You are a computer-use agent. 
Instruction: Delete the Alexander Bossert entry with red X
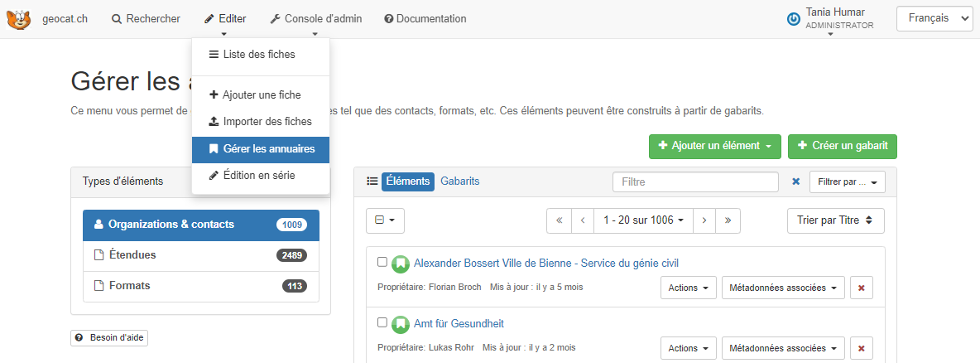[862, 288]
